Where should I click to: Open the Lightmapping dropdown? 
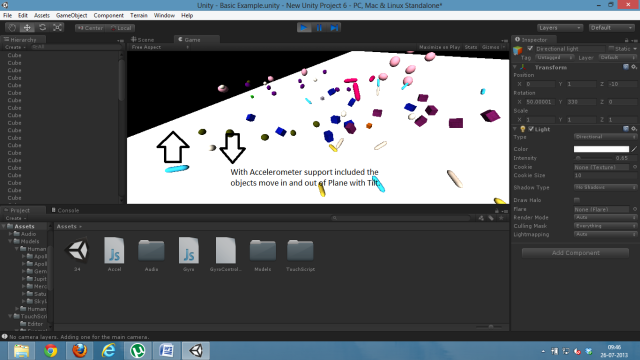click(x=605, y=234)
